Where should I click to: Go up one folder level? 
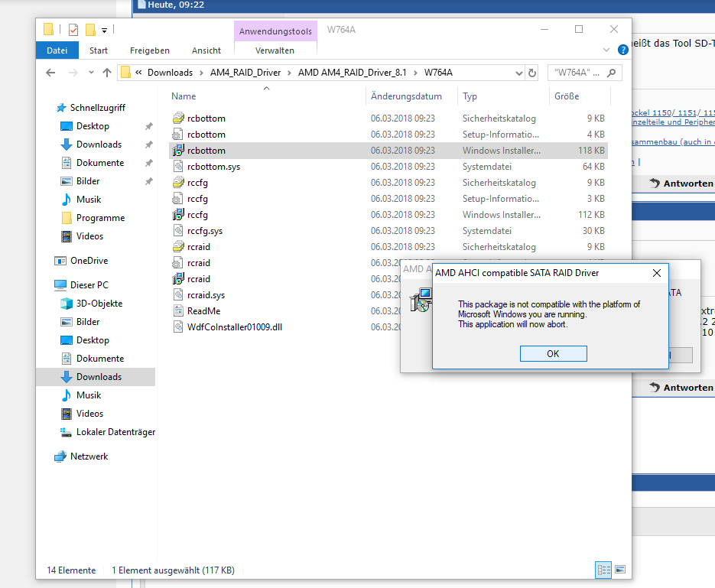point(107,73)
